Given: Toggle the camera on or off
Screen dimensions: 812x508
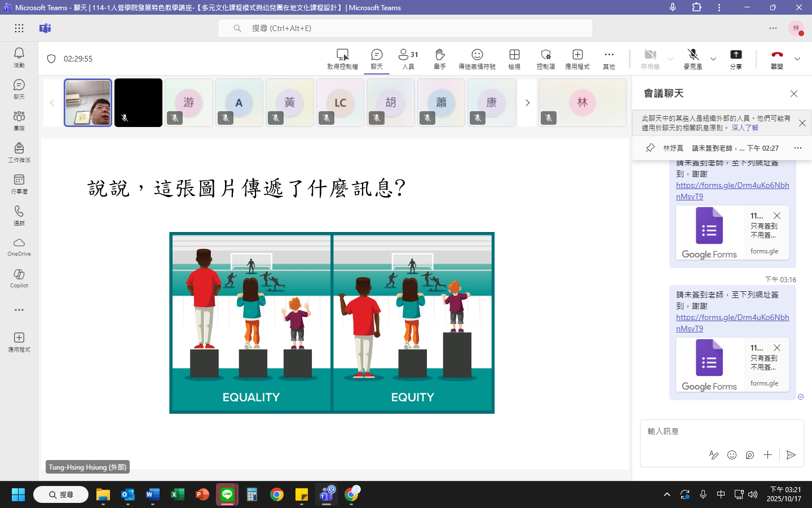Looking at the screenshot, I should [x=650, y=59].
